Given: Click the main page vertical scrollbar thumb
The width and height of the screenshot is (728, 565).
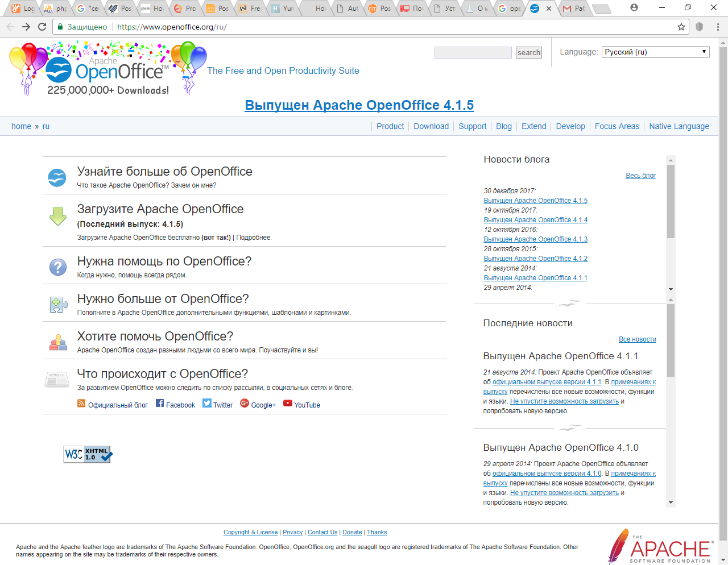Looking at the screenshot, I should (723, 293).
